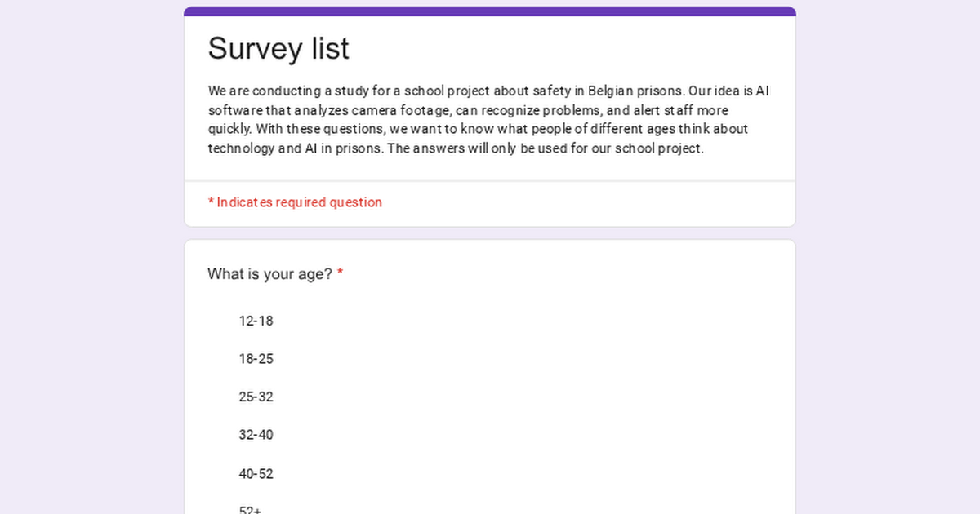Select the 12-18 age option
The image size is (980, 514).
256,321
